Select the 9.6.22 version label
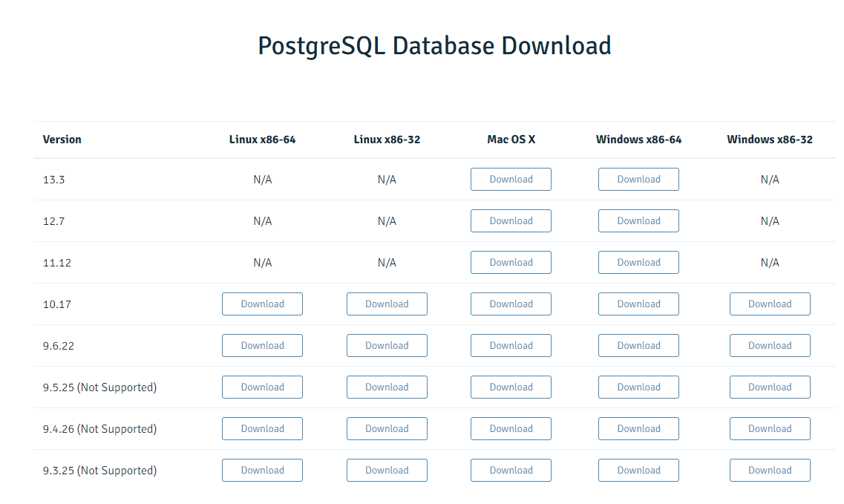The image size is (844, 504). 58,346
